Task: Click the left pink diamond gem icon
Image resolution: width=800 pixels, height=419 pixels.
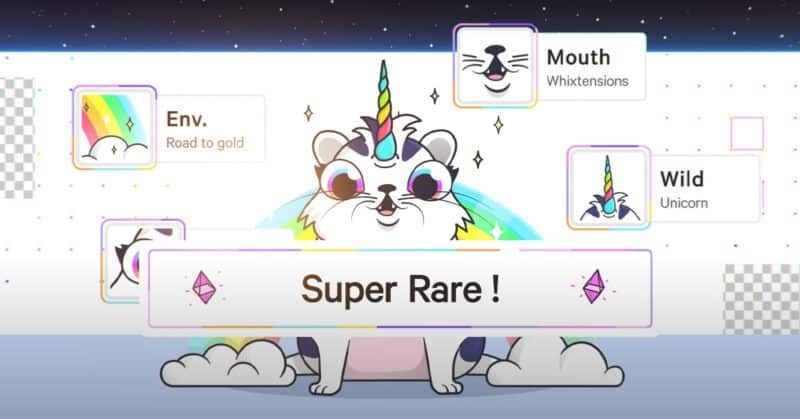Action: click(204, 287)
